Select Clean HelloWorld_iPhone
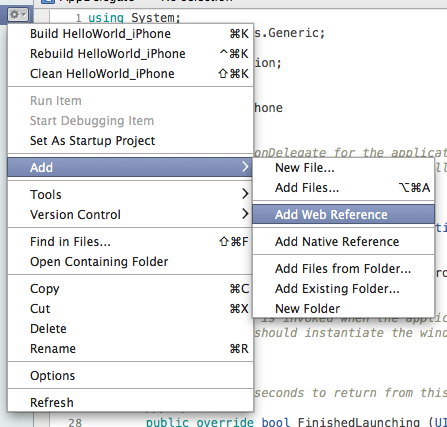 pos(130,74)
